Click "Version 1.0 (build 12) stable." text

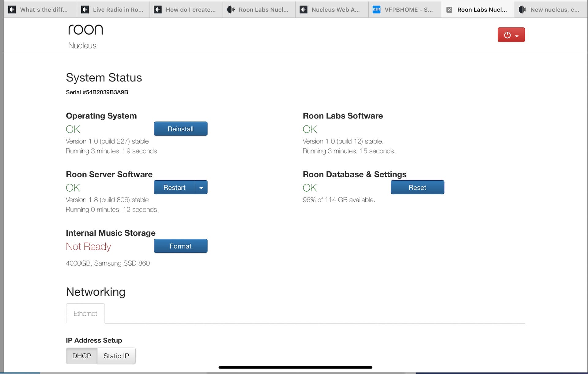coord(343,141)
